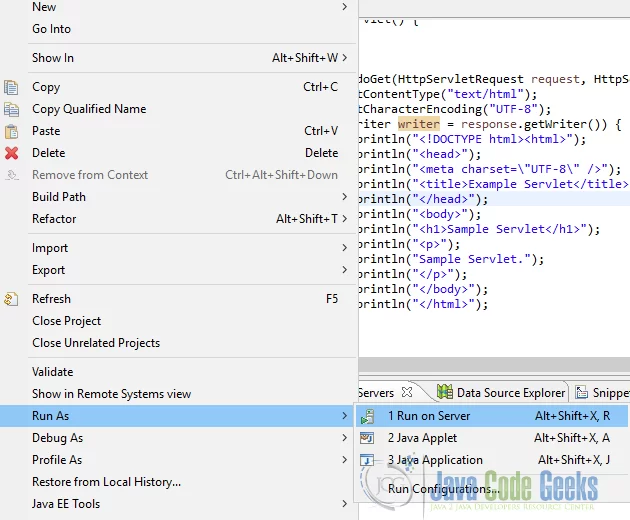Click the Copy Qualified Name icon

coord(11,109)
